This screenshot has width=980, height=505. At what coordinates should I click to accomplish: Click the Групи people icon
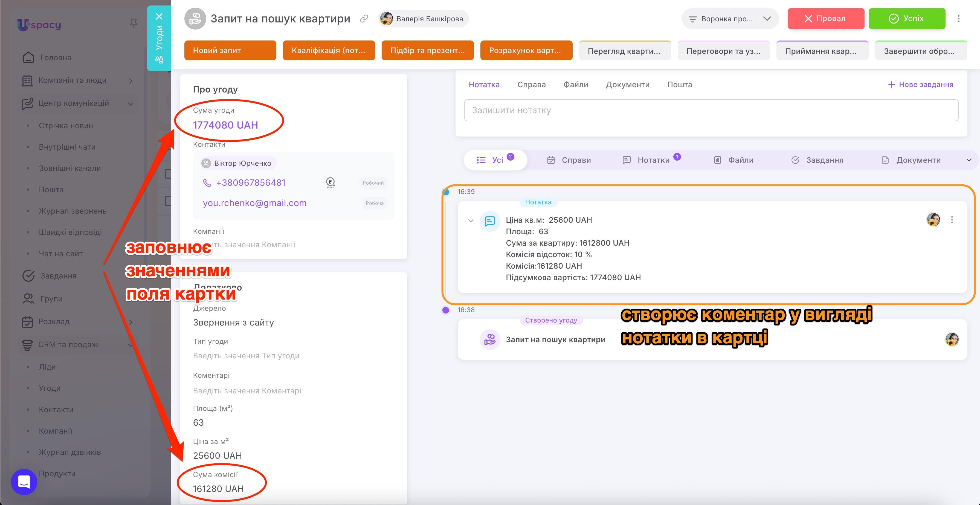tap(28, 299)
